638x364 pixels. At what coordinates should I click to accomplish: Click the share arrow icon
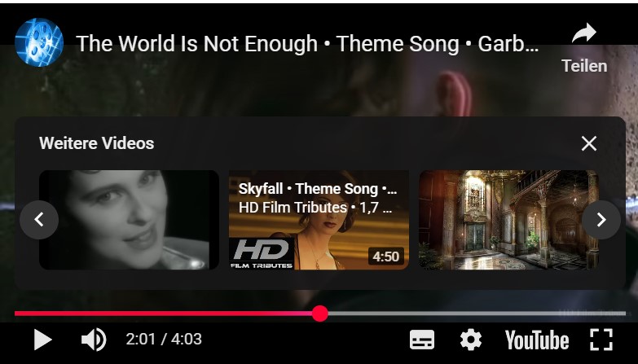584,33
